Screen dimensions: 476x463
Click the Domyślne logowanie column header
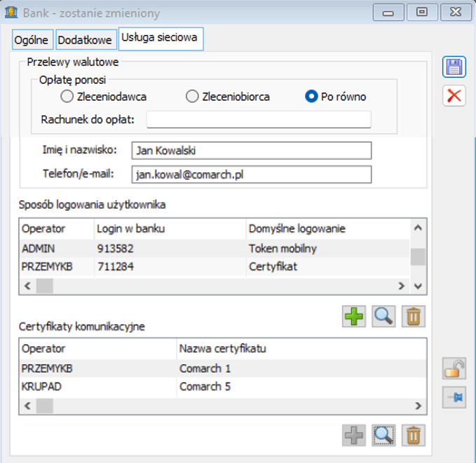coord(328,228)
